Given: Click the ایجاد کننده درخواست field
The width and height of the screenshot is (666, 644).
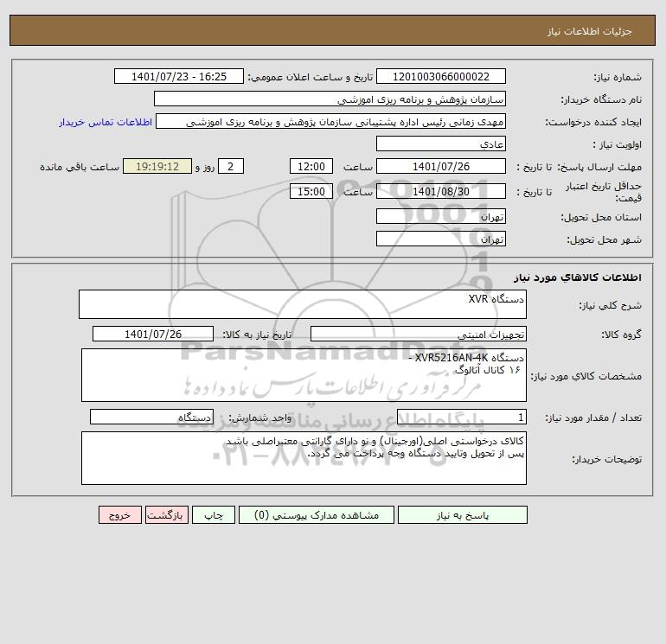Looking at the screenshot, I should coord(331,121).
